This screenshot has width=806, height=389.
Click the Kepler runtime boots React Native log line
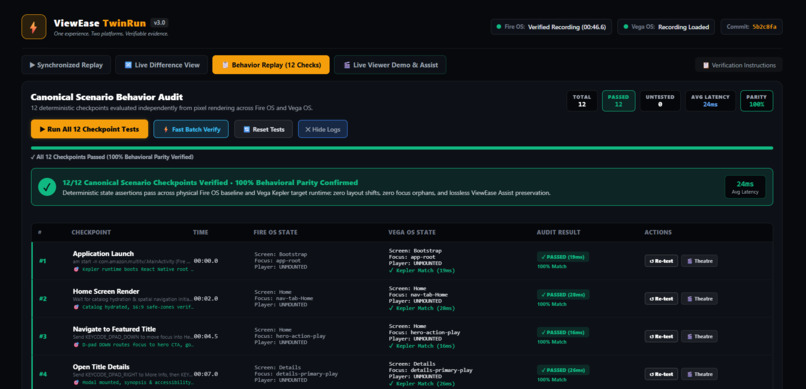134,269
